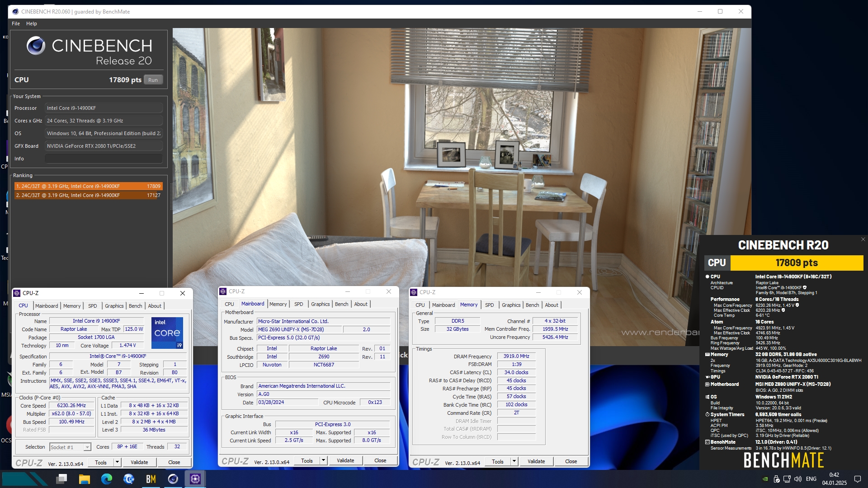Switch to SPD tab in CPU-Z CPU window
The height and width of the screenshot is (488, 868).
93,306
